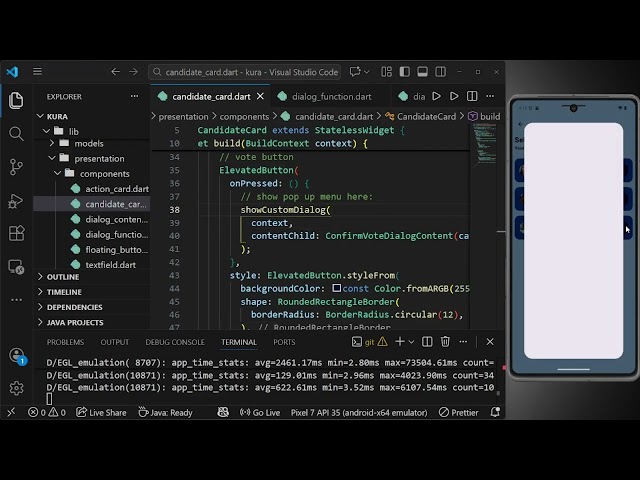Click Go Live in status bar
Screen dimensions: 640x480
click(260, 413)
